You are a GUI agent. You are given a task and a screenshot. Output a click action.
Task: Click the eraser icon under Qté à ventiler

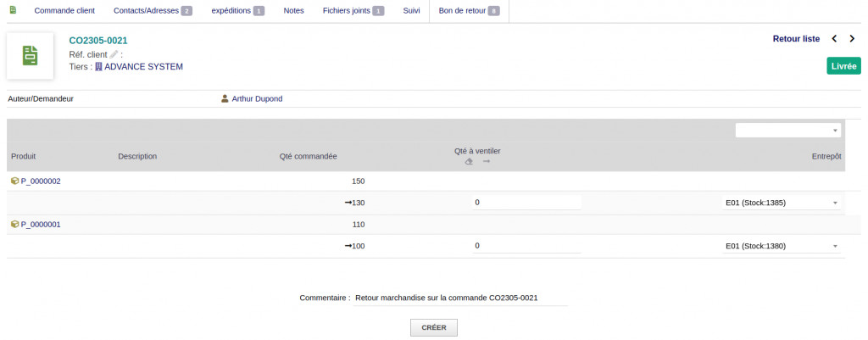[x=469, y=162]
